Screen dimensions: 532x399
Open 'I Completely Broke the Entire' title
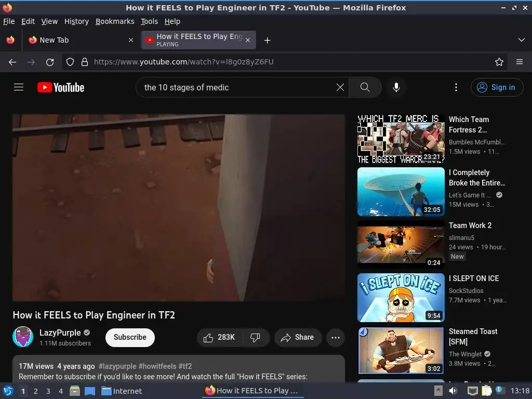click(477, 178)
